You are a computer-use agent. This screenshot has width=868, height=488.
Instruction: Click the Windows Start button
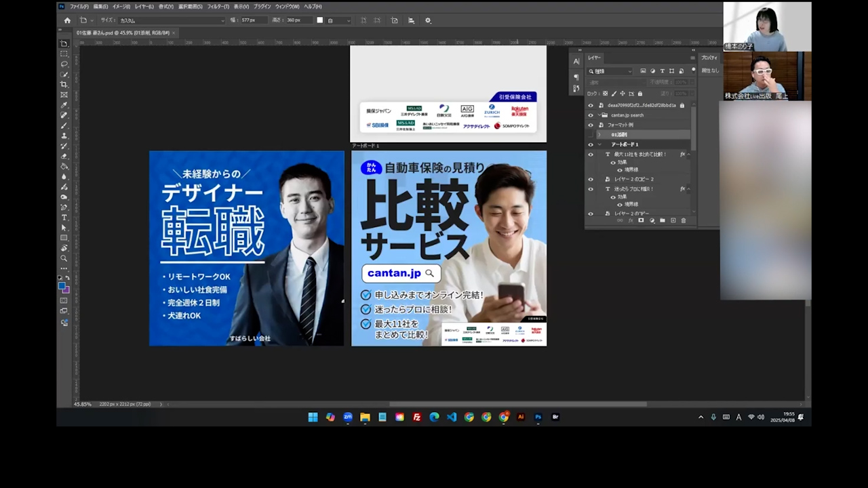pyautogui.click(x=313, y=417)
